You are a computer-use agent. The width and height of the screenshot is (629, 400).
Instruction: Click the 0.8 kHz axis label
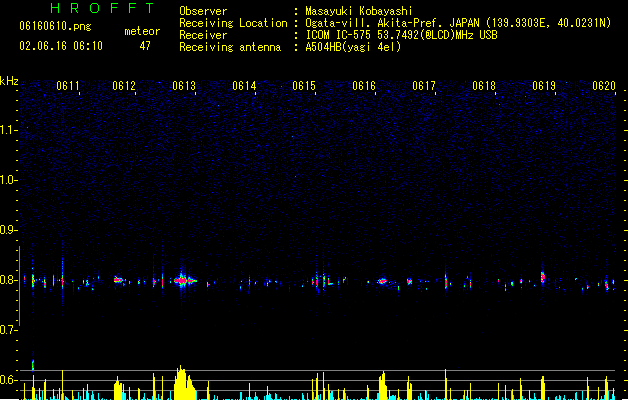tap(8, 280)
